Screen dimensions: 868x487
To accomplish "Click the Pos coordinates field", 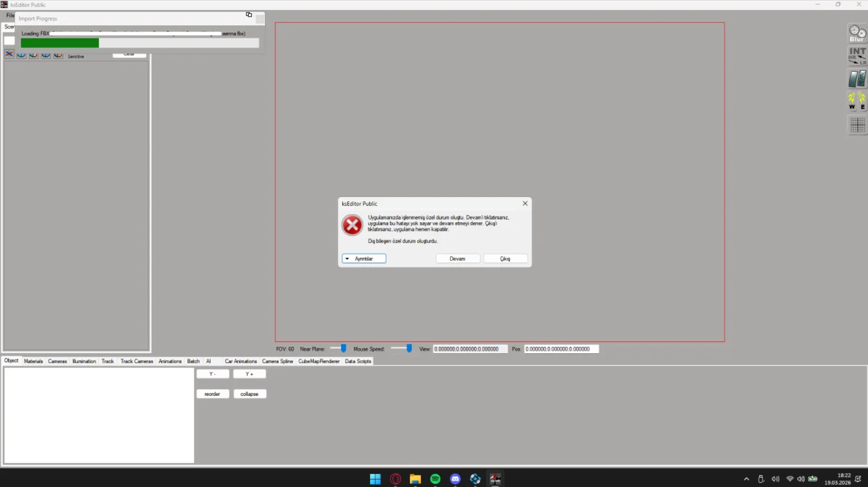I will [x=562, y=349].
